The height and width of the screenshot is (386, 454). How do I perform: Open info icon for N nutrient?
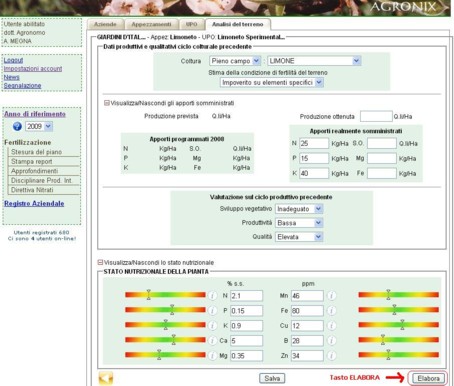click(212, 296)
